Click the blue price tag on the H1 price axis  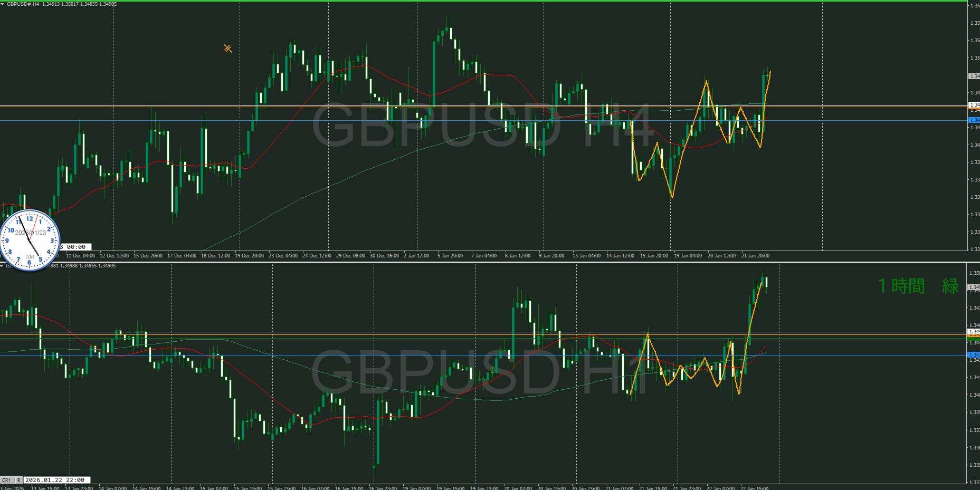click(974, 355)
